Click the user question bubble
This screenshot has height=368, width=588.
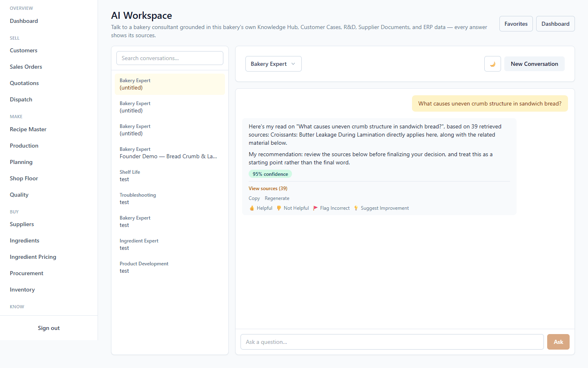click(490, 103)
